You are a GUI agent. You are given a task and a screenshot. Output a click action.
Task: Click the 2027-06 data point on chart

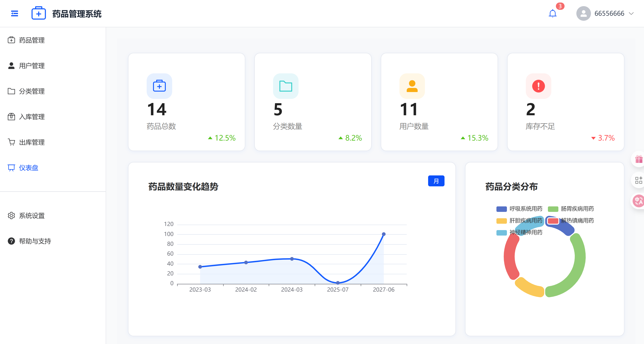tap(383, 234)
